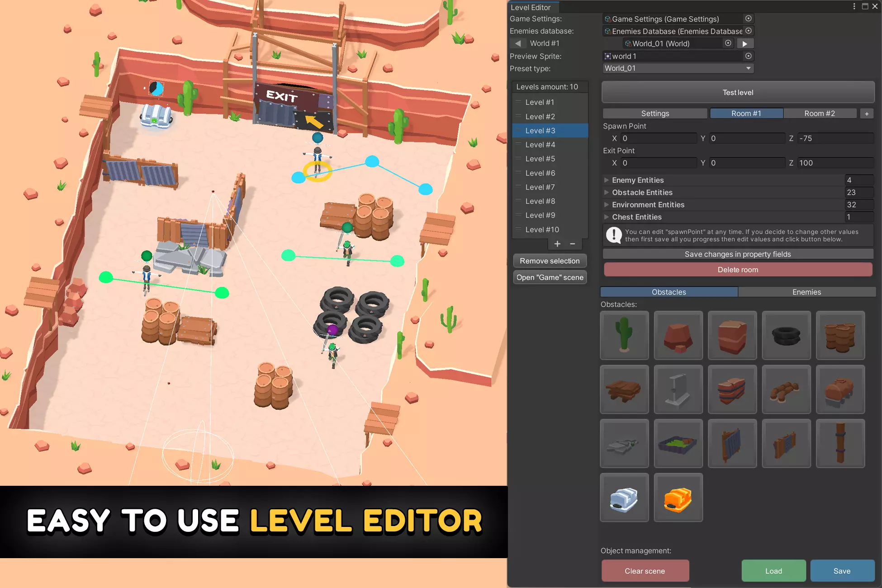The height and width of the screenshot is (588, 882).
Task: Add a new level with plus
Action: pos(557,244)
